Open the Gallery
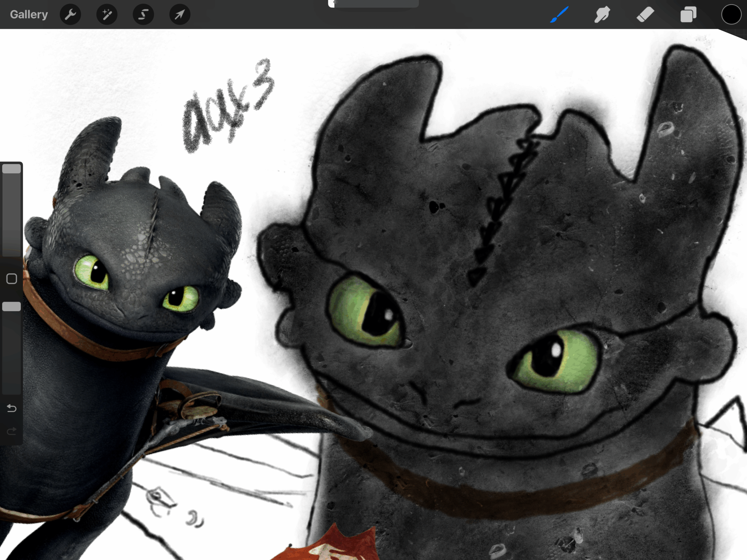Viewport: 747px width, 560px height. (29, 15)
